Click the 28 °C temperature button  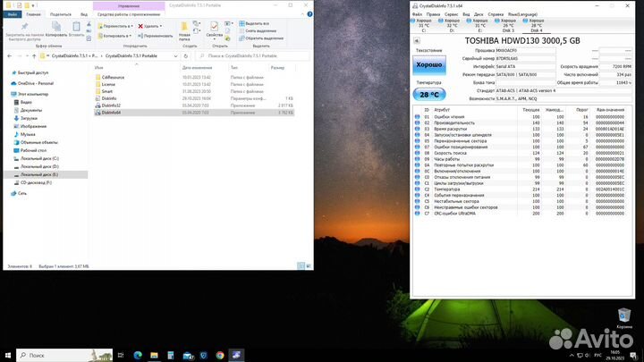[x=429, y=95]
